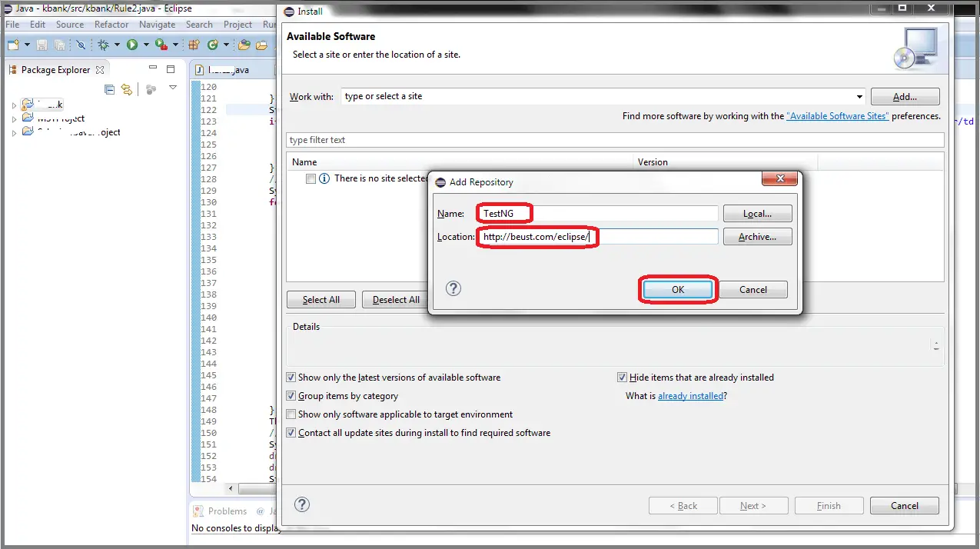The image size is (980, 549).
Task: Click the green Run button icon
Action: [132, 45]
